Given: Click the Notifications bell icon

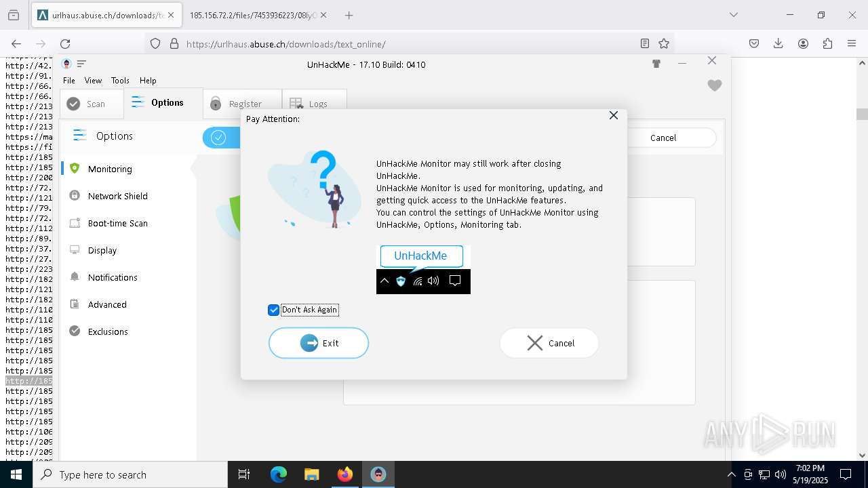Looking at the screenshot, I should 75,277.
